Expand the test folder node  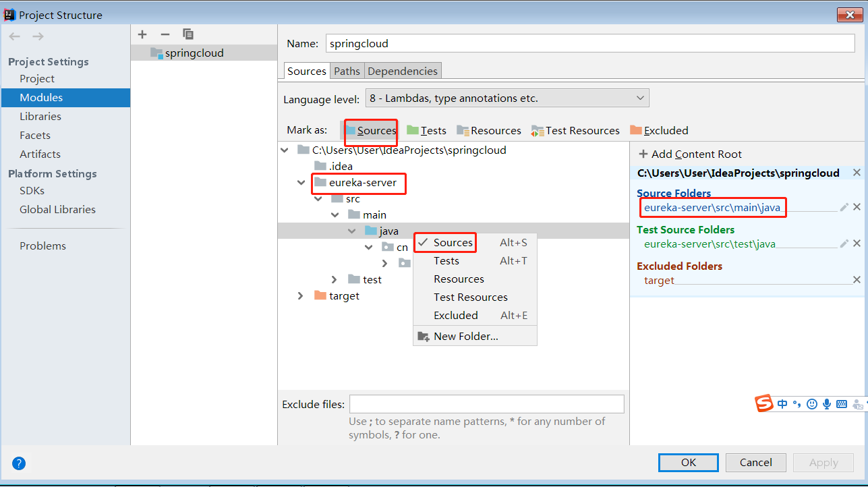pos(335,279)
